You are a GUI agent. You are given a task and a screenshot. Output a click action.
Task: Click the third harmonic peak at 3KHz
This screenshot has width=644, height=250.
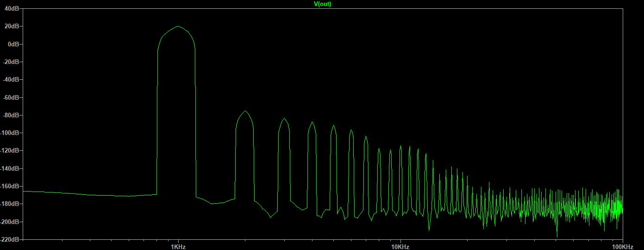tap(285, 118)
